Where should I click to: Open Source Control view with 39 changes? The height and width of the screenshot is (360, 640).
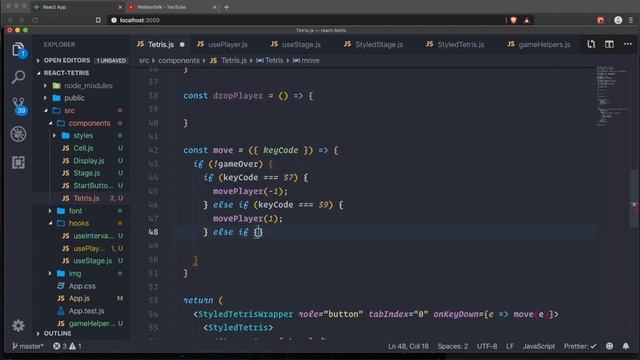coord(19,105)
